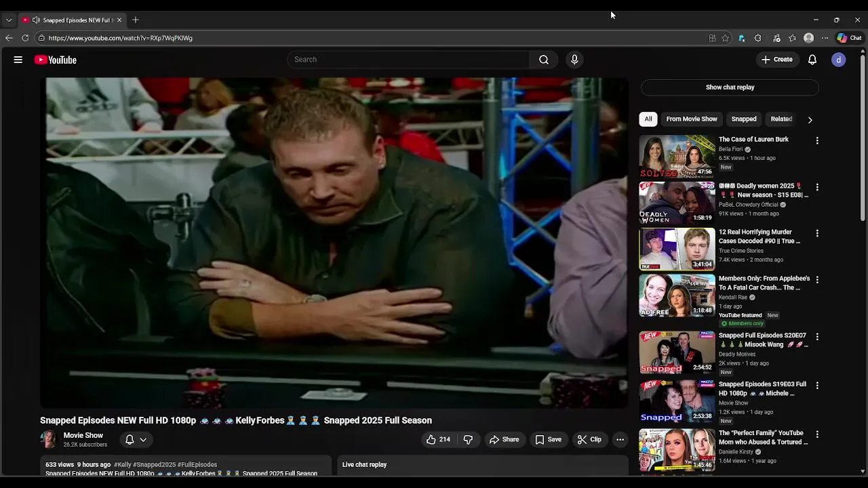Dislike the video with thumbs down
The image size is (868, 488).
(x=468, y=439)
